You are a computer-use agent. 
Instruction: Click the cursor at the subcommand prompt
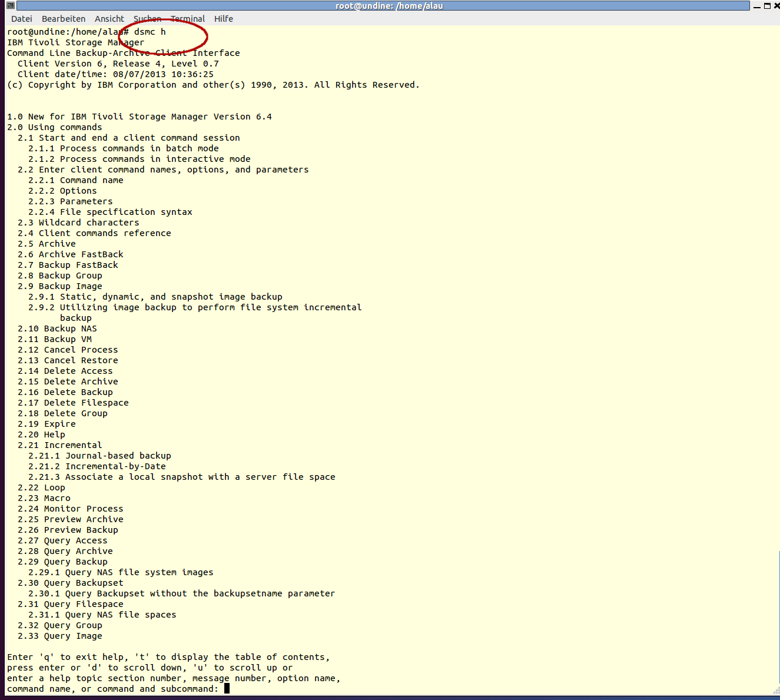[227, 689]
